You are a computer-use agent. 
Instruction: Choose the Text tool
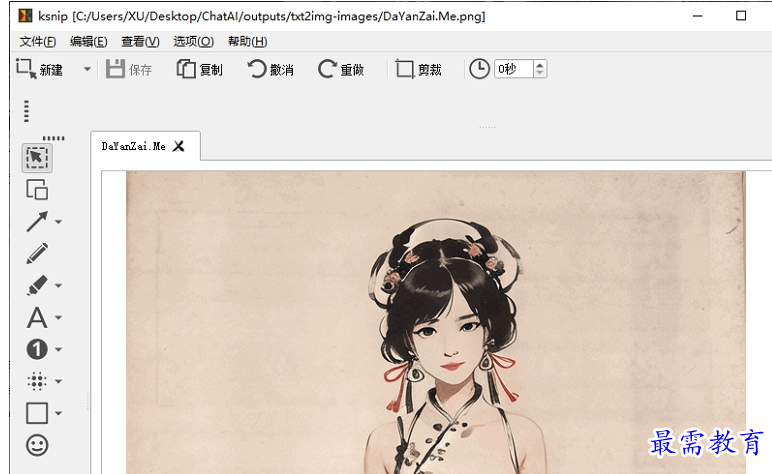click(37, 317)
